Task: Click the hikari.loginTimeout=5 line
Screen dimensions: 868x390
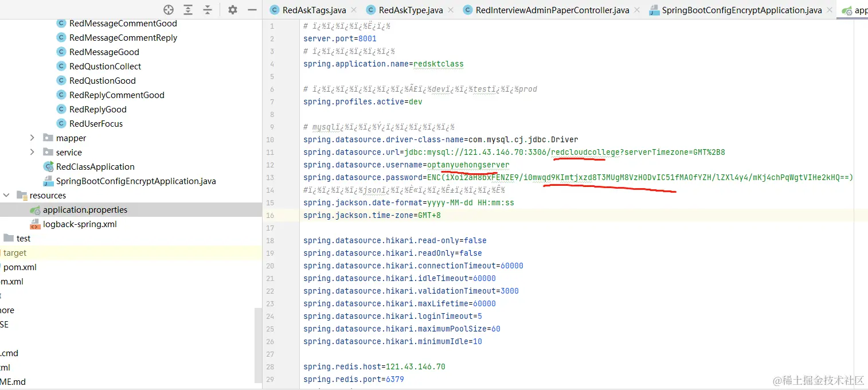Action: point(393,317)
